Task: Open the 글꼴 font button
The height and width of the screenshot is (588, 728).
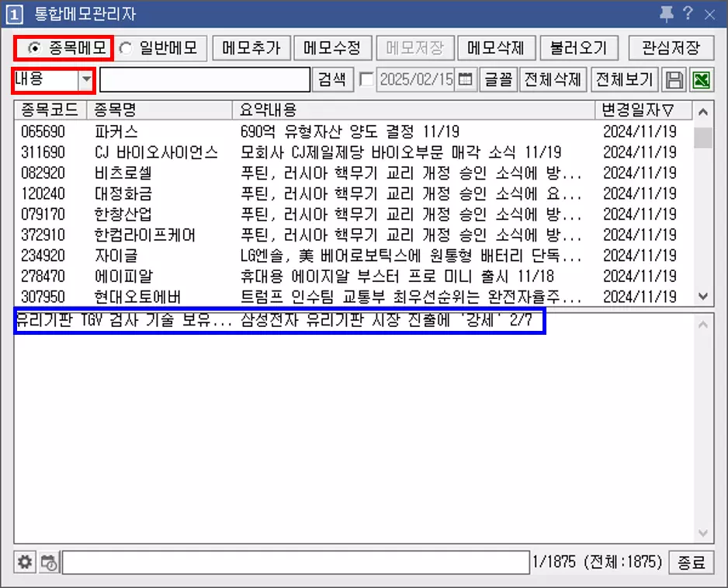Action: pyautogui.click(x=498, y=79)
